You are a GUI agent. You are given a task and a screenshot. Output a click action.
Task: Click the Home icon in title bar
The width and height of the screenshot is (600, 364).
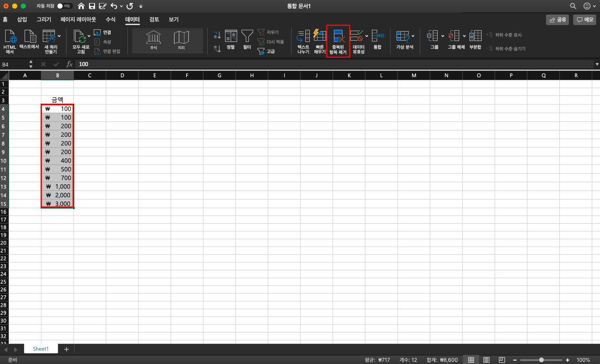(x=81, y=6)
